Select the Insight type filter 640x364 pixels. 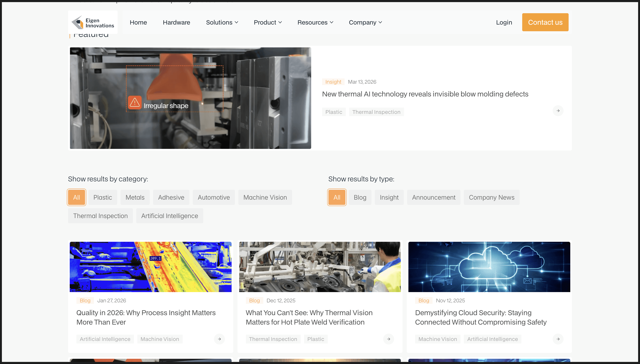389,197
